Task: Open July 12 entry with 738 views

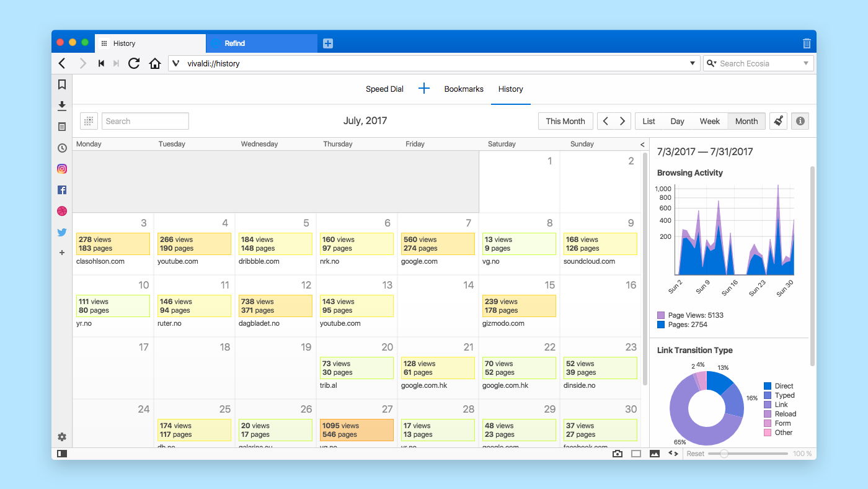Action: point(275,306)
